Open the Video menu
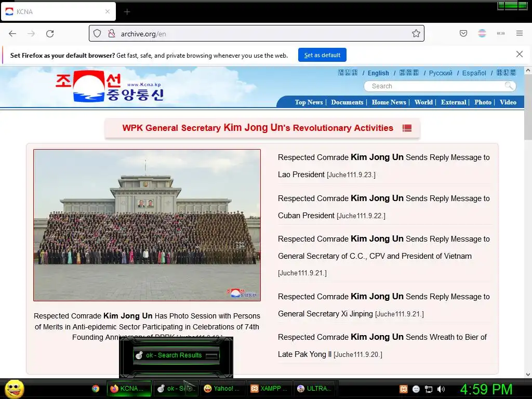This screenshot has height=399, width=532. coord(508,102)
